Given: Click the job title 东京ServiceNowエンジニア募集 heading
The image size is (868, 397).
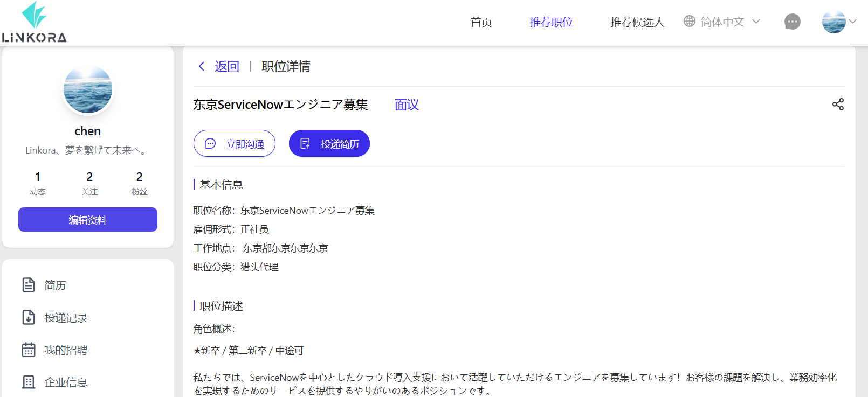Looking at the screenshot, I should 280,105.
